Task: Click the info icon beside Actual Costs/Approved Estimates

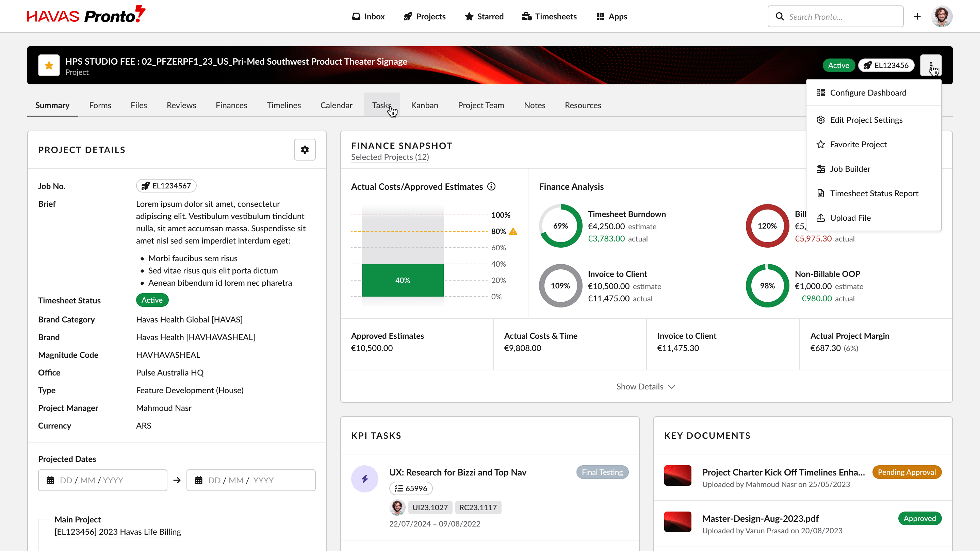Action: (x=491, y=186)
